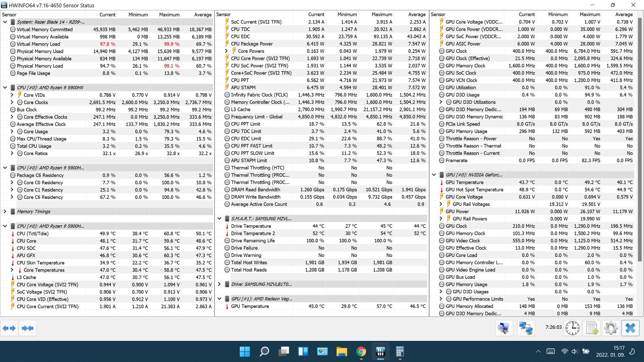Open File Explorer on the taskbar
Image resolution: width=644 pixels, height=362 pixels.
coord(341,352)
